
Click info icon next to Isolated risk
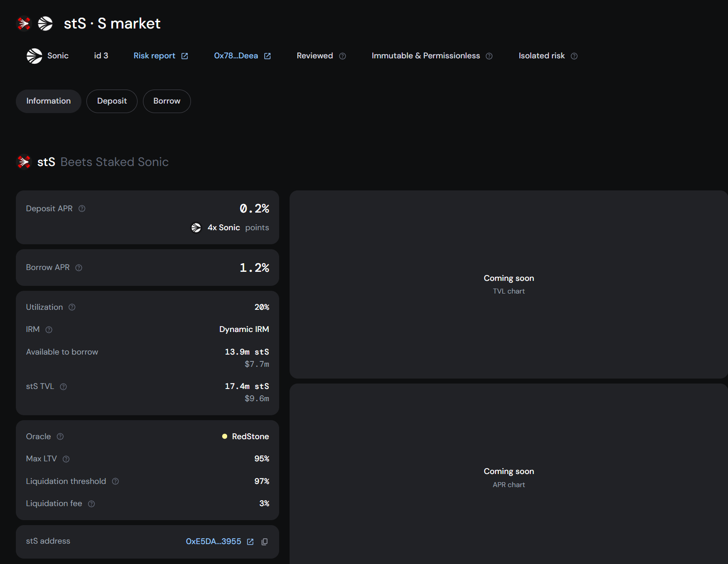pos(574,56)
